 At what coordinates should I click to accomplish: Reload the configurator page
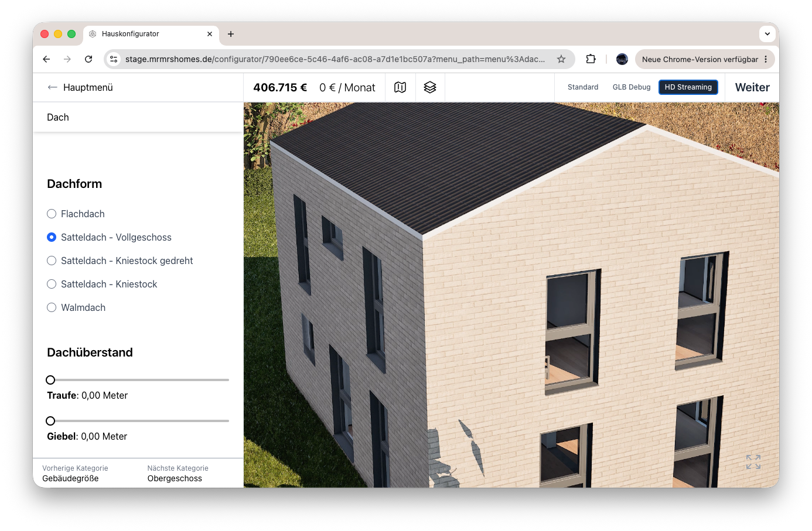click(88, 59)
